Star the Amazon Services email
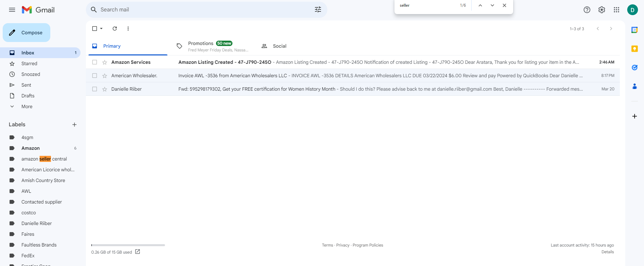This screenshot has width=644, height=266. tap(105, 62)
